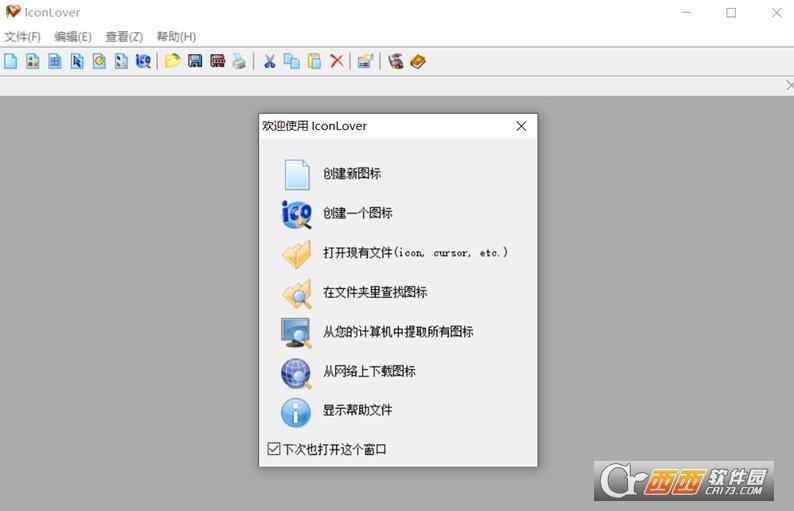Click the ICO search toolbar icon
Screen dimensions: 794x511
coord(143,61)
